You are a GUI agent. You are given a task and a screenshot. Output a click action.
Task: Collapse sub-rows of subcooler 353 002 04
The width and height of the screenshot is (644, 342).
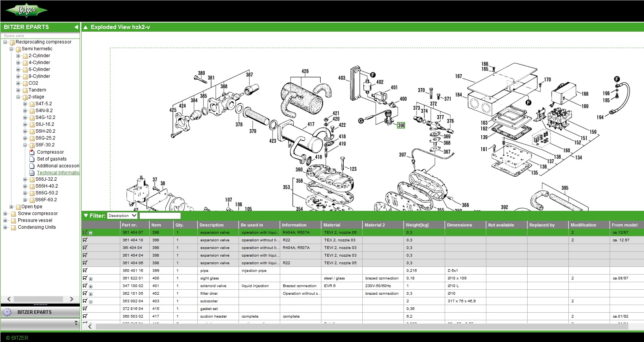coord(91,302)
